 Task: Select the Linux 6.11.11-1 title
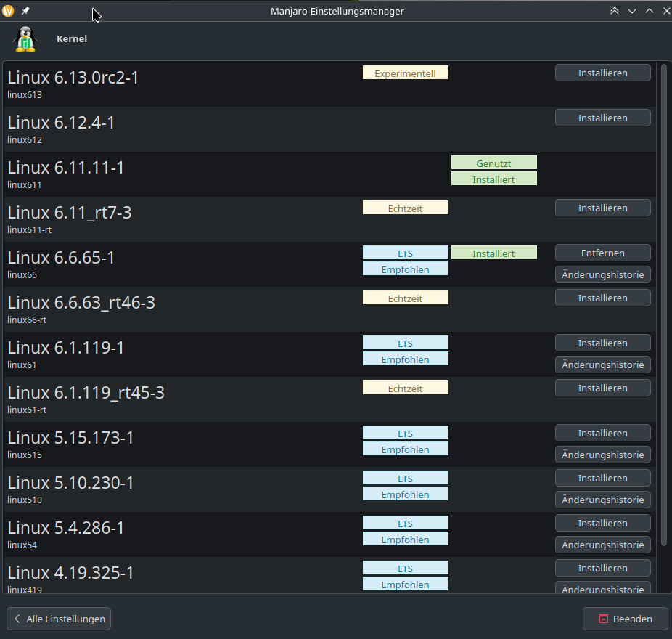coord(66,168)
